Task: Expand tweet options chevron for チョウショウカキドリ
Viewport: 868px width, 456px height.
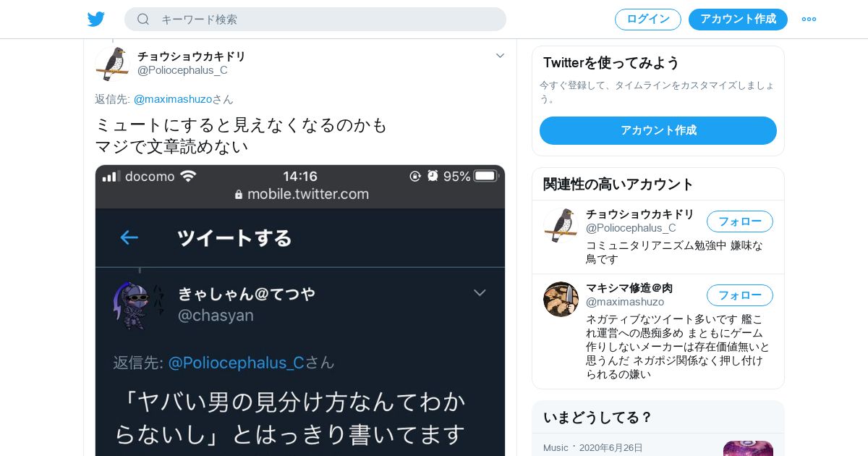Action: (500, 56)
